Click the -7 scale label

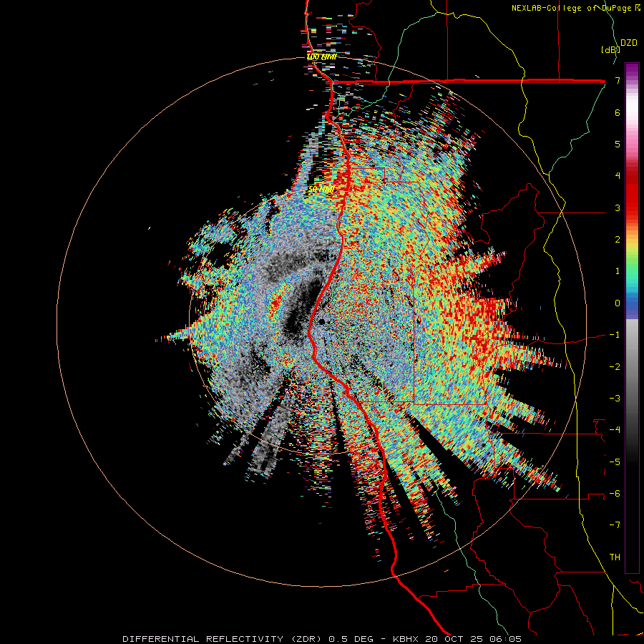pos(615,525)
